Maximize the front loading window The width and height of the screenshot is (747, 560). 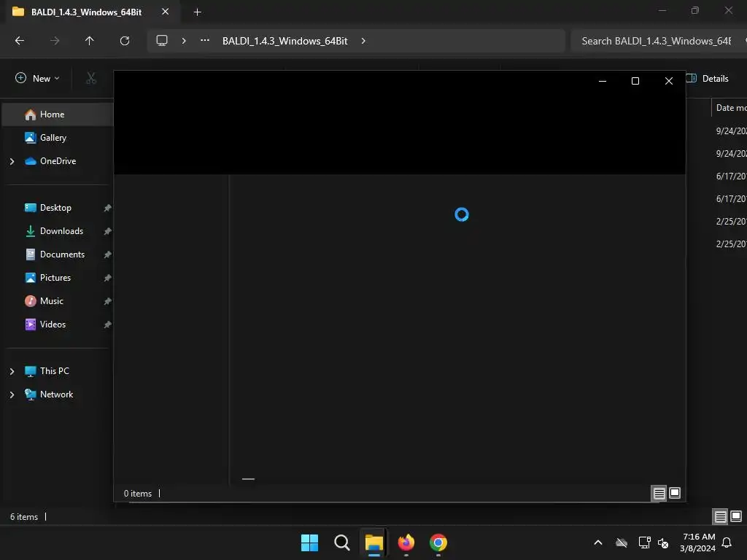[x=635, y=81]
